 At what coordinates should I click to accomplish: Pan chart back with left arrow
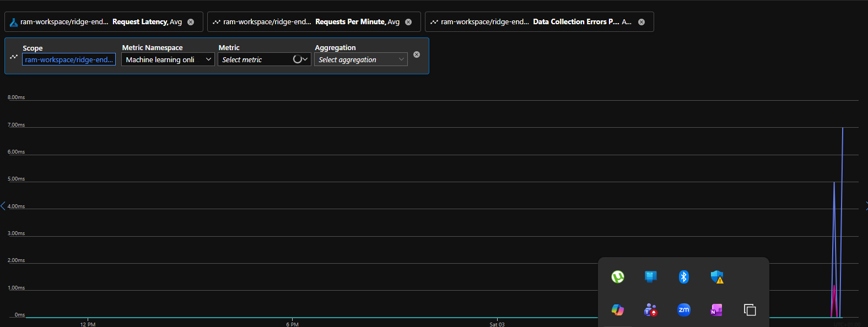(3, 206)
